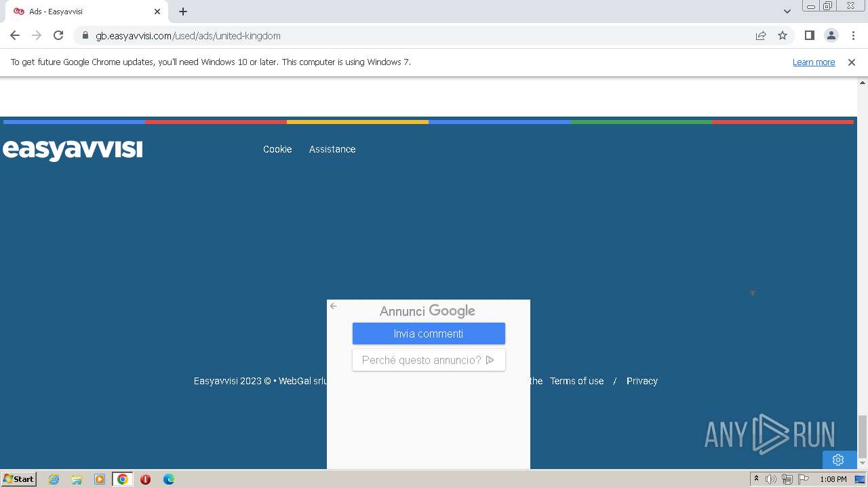Click the forward navigation arrow

pos(37,35)
